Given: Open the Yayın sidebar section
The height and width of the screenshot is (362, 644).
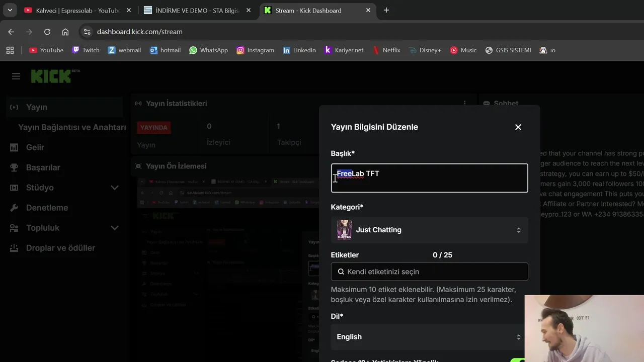Looking at the screenshot, I should point(64,107).
